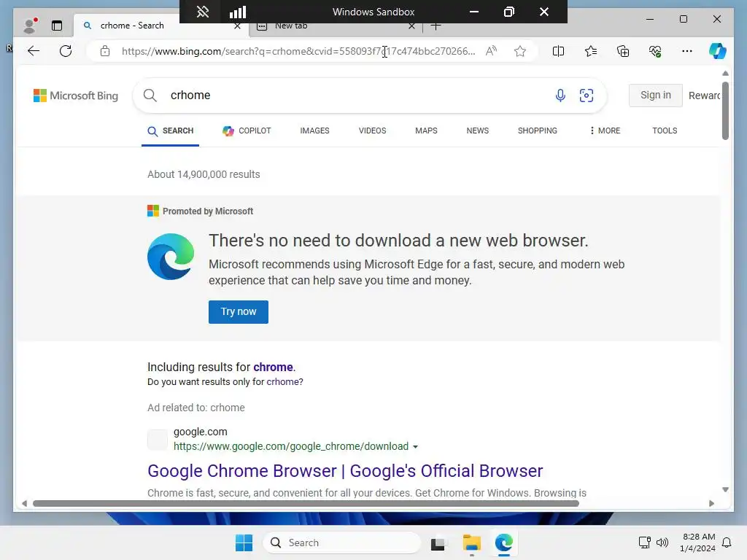Open the notifications bell icon
The height and width of the screenshot is (560, 747).
pos(727,542)
